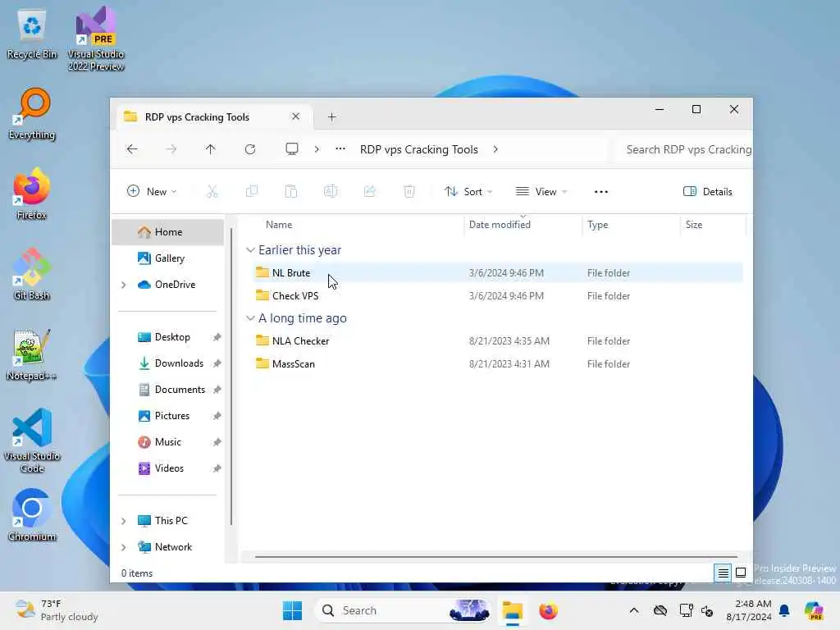Image resolution: width=840 pixels, height=630 pixels.
Task: Click the This PC monitor icon in address bar
Action: click(x=292, y=149)
